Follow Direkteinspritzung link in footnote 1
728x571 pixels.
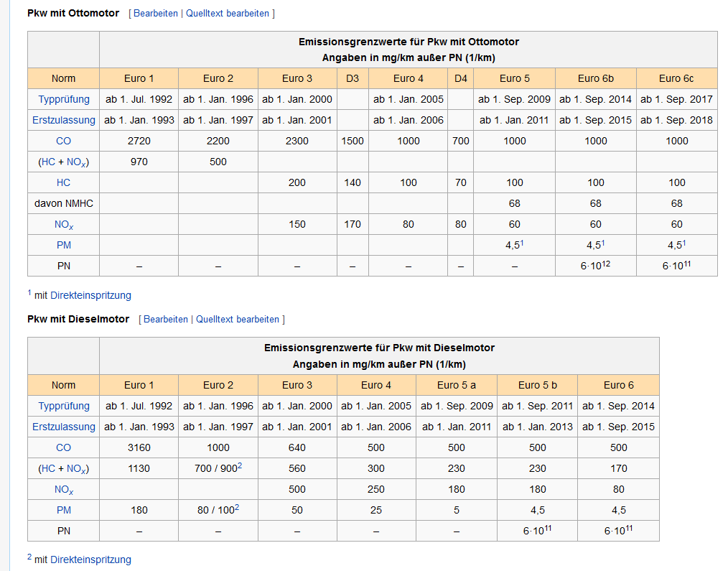point(90,295)
